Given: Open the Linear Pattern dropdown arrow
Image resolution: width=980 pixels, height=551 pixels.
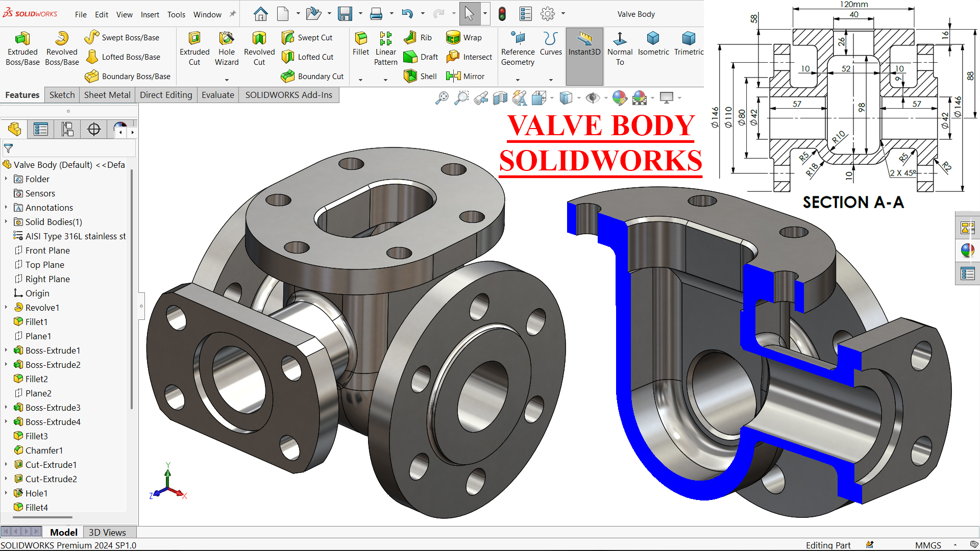Looking at the screenshot, I should click(x=385, y=80).
